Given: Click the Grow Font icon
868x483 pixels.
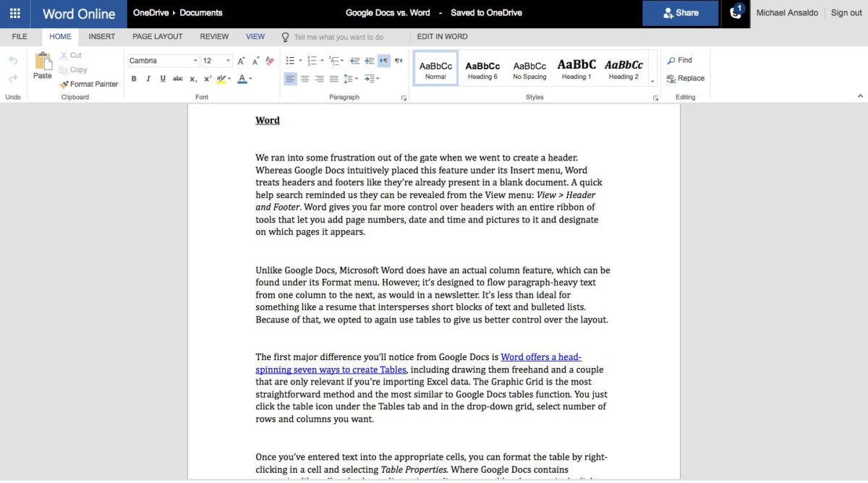Looking at the screenshot, I should click(x=242, y=61).
